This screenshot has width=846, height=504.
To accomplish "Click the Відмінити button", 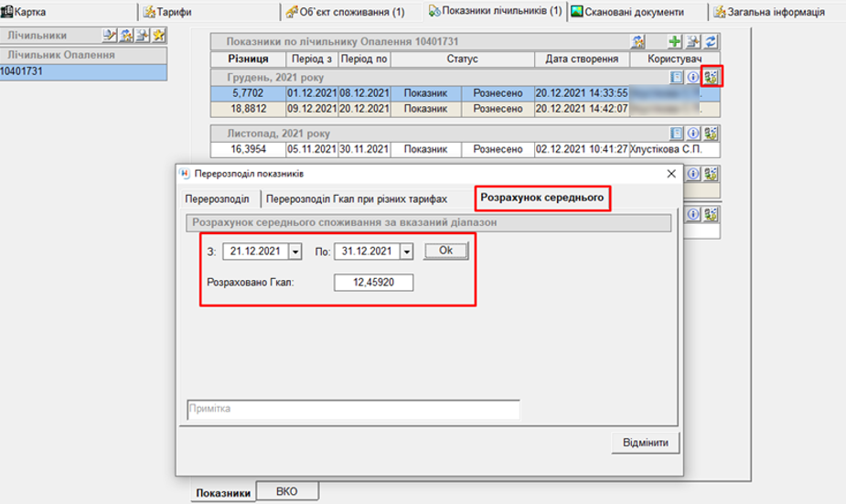I will (646, 443).
